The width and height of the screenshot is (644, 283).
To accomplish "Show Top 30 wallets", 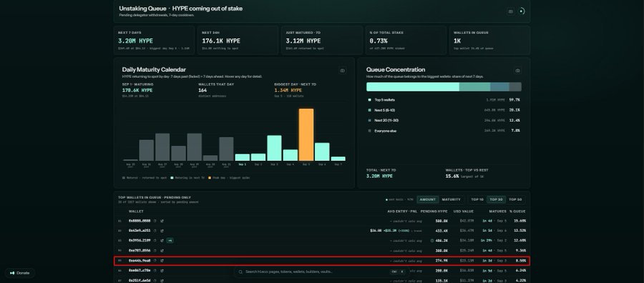I will (x=496, y=199).
